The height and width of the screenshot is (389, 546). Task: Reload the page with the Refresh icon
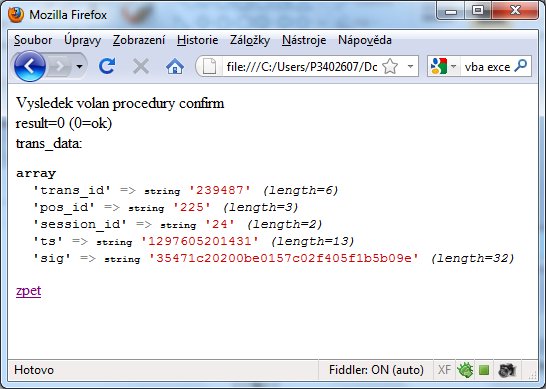tap(107, 66)
